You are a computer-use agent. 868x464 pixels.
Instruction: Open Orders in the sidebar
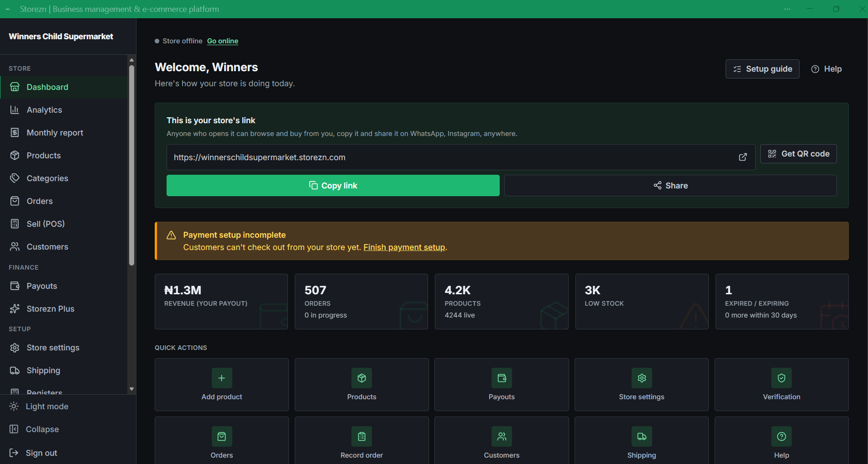[64, 201]
